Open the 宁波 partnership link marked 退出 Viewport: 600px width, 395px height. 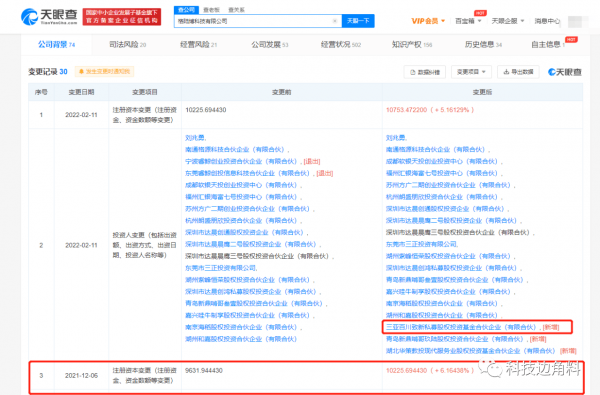(241, 162)
